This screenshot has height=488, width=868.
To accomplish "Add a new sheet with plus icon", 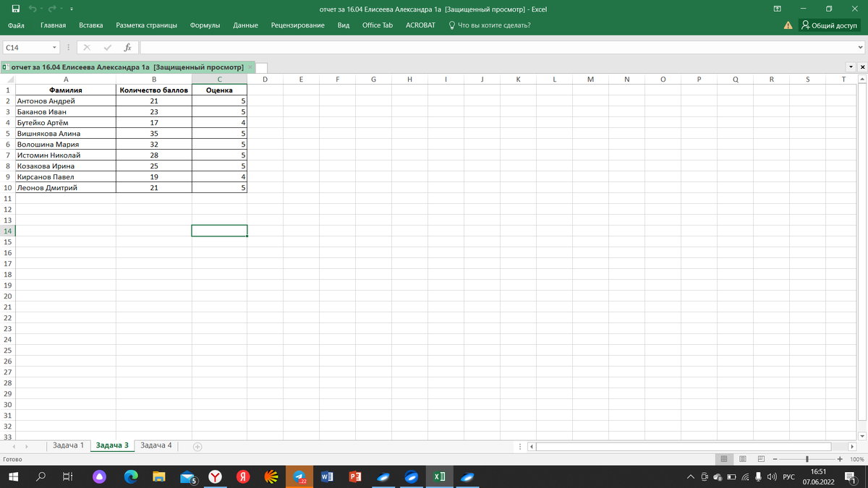I will click(x=197, y=446).
